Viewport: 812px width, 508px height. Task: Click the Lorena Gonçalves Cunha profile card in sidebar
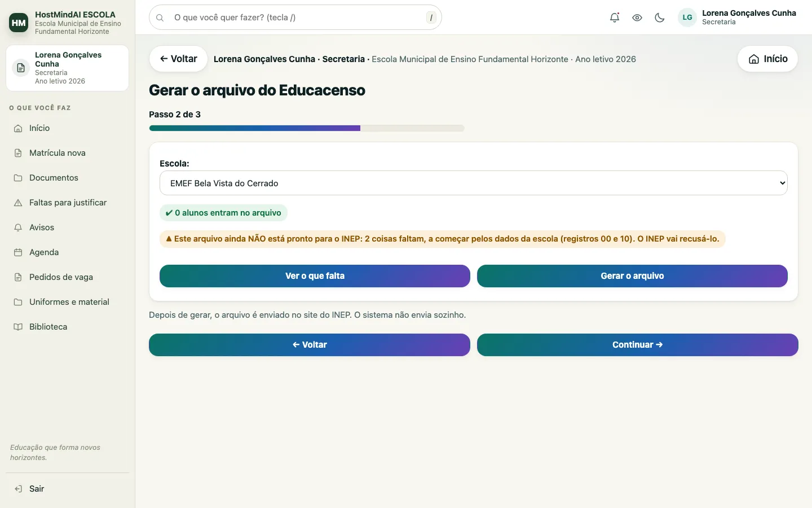[x=68, y=68]
